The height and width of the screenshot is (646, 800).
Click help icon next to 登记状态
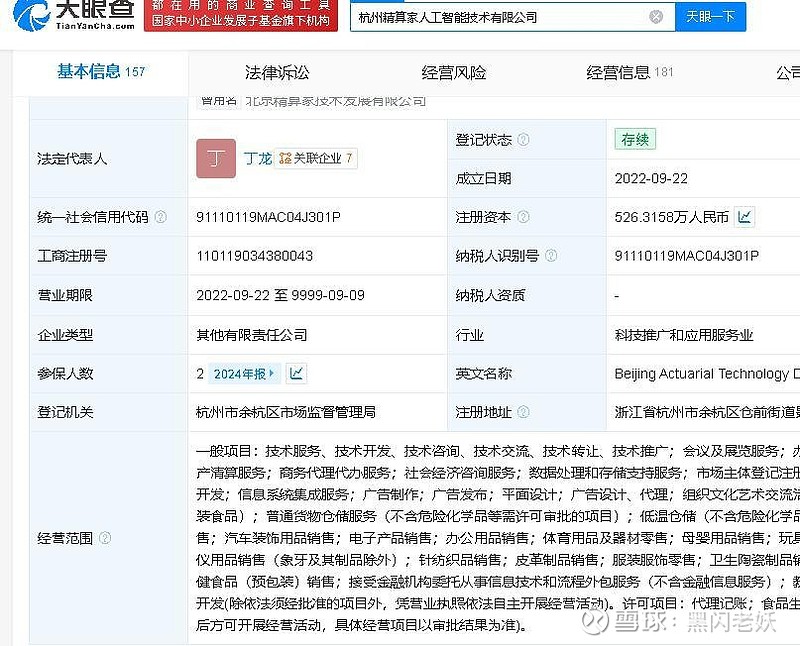(x=523, y=139)
